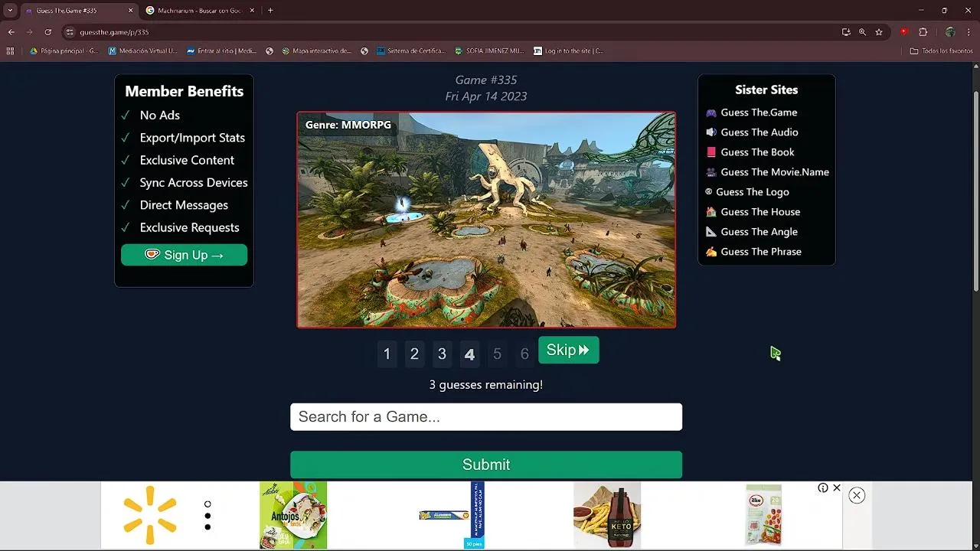980x551 pixels.
Task: Bookmark this page with the star icon
Action: click(879, 32)
